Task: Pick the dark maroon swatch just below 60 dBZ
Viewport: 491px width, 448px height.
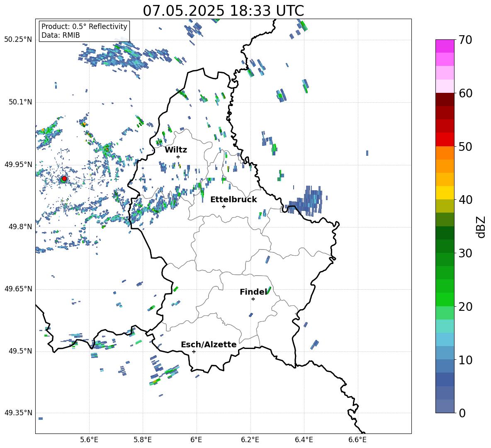Action: click(x=445, y=99)
